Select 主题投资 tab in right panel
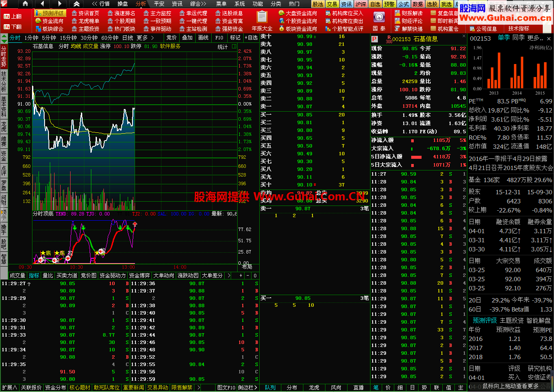Viewport: 554px width, 392px height. (x=512, y=321)
